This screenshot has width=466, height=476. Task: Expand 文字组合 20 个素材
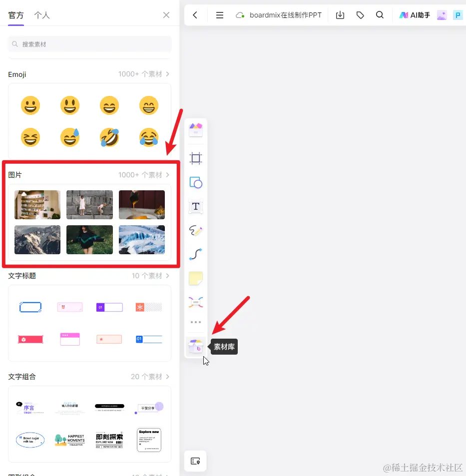click(150, 377)
